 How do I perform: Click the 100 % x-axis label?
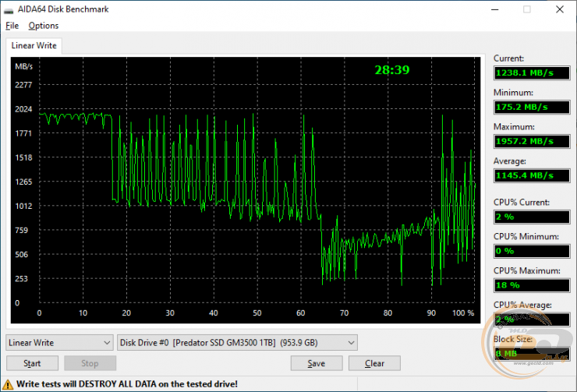click(x=463, y=313)
